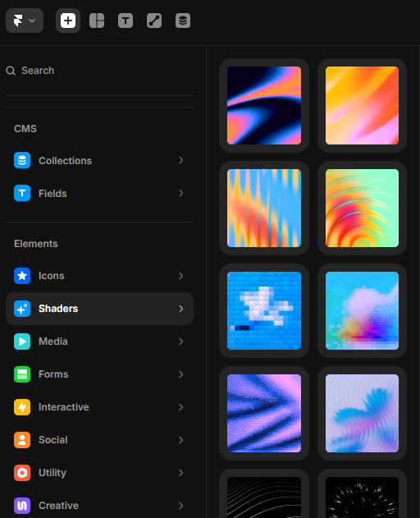The height and width of the screenshot is (518, 420).
Task: Expand Creative with its chevron
Action: point(181,506)
